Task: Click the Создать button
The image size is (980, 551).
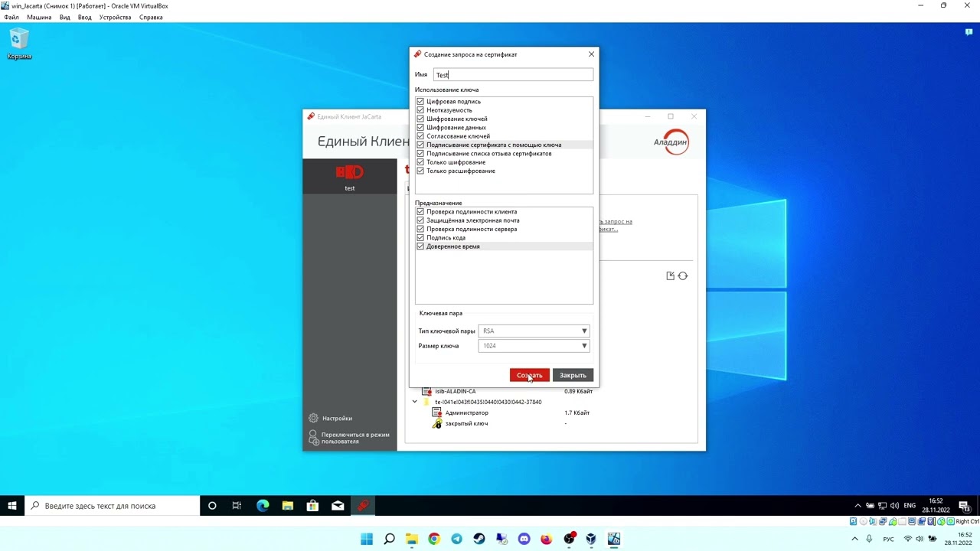Action: pyautogui.click(x=529, y=375)
